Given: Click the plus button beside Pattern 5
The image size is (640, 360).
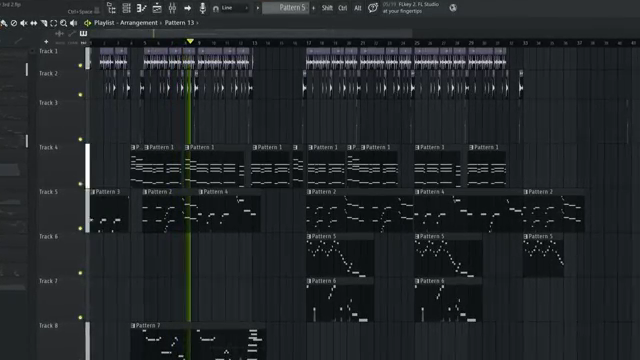Looking at the screenshot, I should (x=313, y=8).
